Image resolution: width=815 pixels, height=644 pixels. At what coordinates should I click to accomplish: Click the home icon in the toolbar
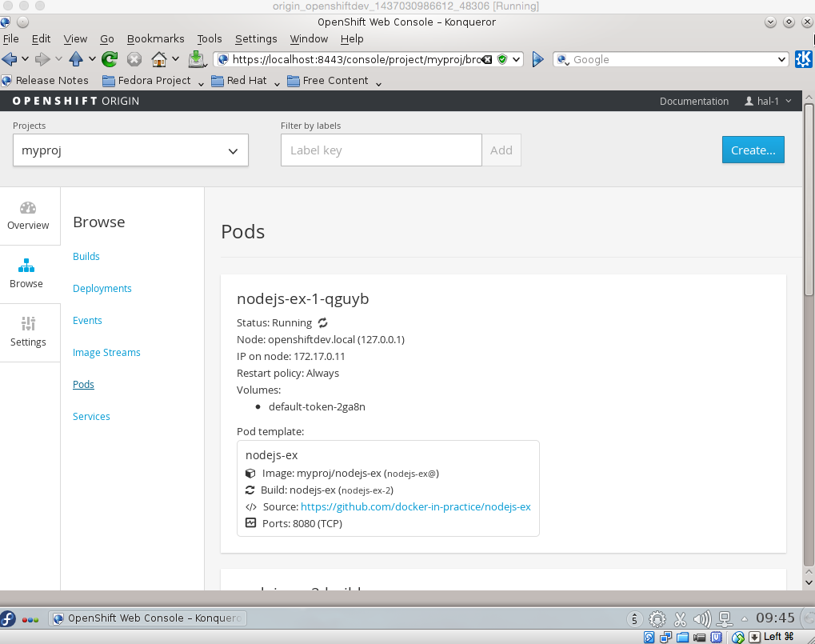coord(159,59)
